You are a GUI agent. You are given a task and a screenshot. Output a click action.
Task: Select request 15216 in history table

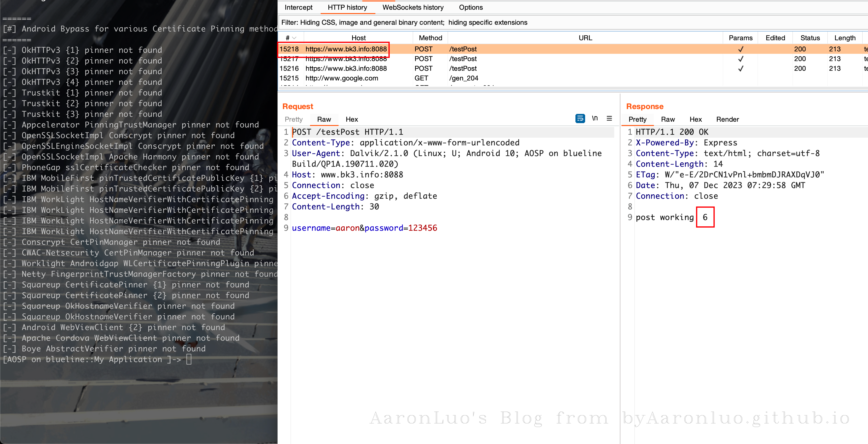point(346,68)
